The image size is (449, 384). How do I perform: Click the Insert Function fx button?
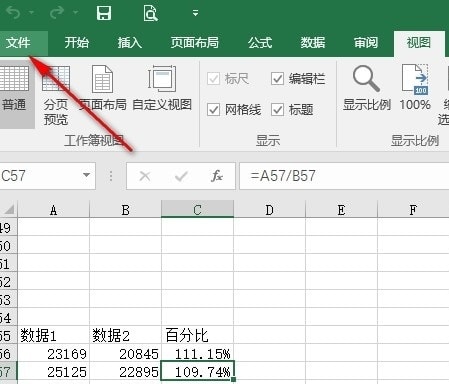coord(217,176)
